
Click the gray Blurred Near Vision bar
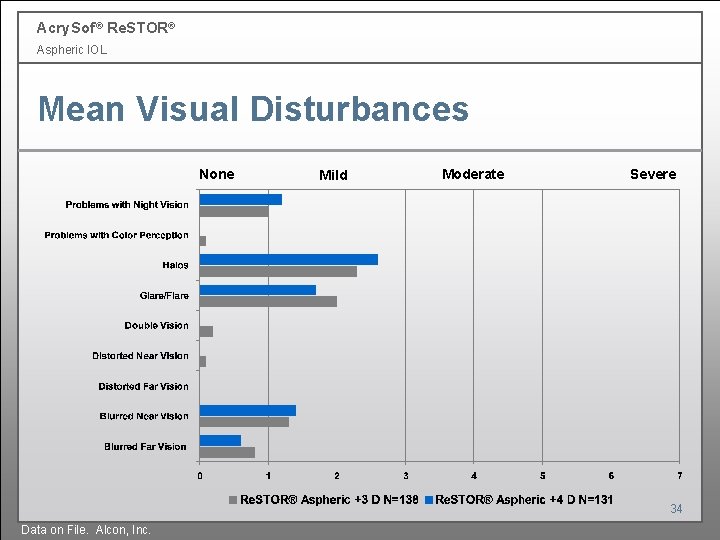244,422
